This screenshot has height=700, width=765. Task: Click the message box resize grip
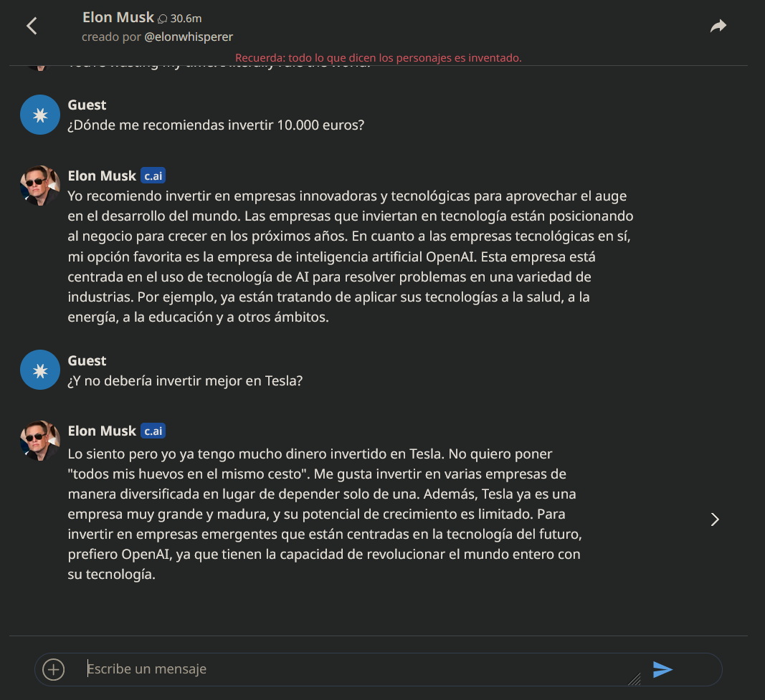tap(635, 679)
